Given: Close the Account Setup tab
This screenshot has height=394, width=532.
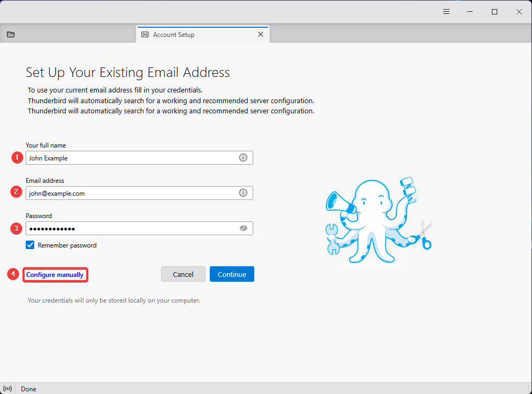Looking at the screenshot, I should click(261, 34).
